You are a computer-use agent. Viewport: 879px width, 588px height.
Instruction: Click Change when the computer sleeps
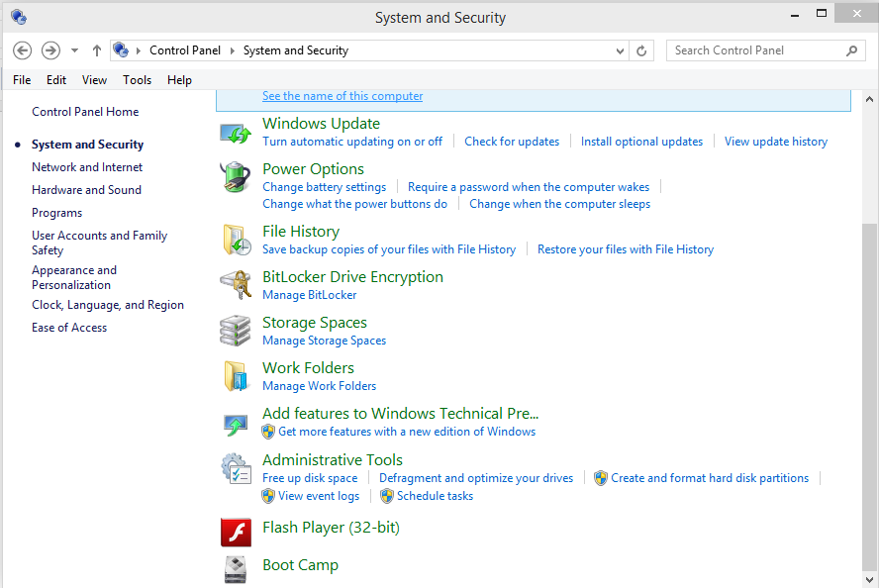pyautogui.click(x=560, y=204)
